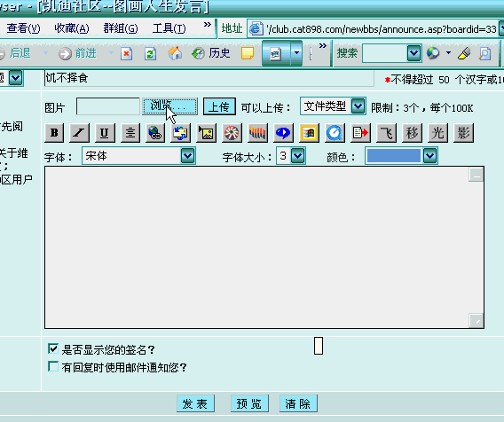
Task: Open the 文件类型 file type dropdown
Action: pyautogui.click(x=358, y=106)
